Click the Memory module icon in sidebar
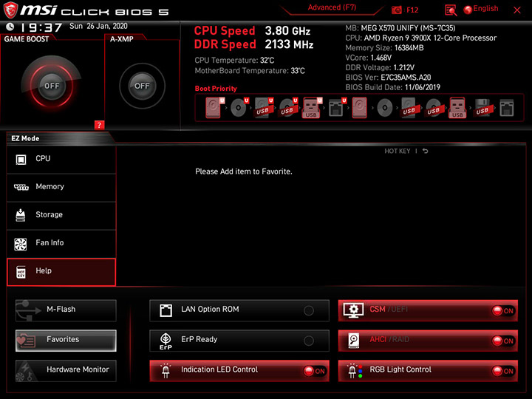 [x=21, y=187]
